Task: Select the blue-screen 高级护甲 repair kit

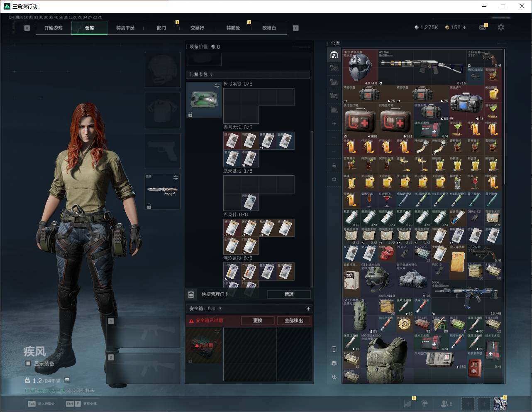Action: 466,103
